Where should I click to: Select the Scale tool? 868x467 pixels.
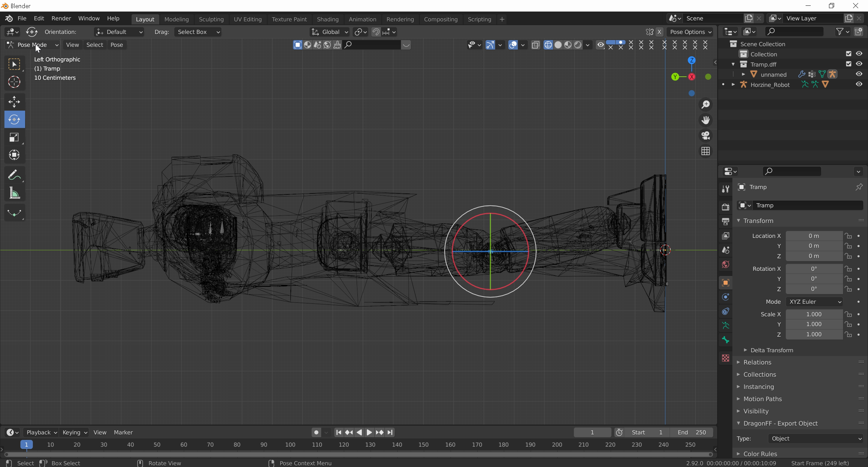(14, 137)
